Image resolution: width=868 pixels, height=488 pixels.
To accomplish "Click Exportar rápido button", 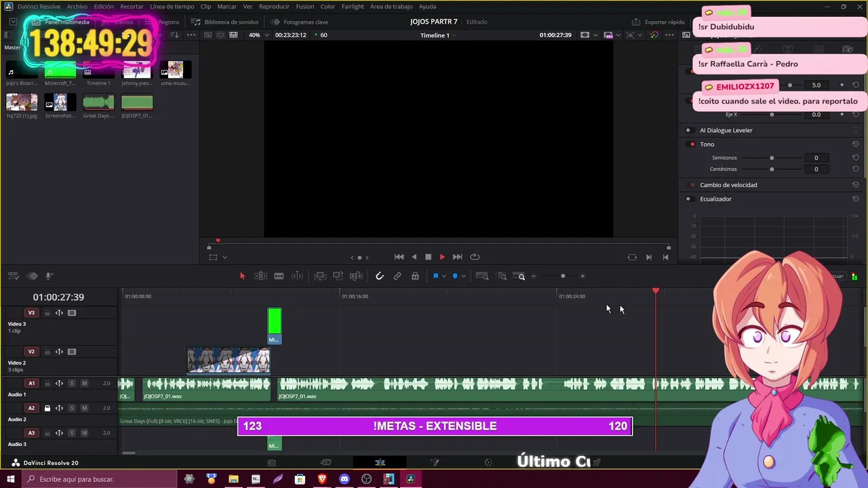I will coord(658,22).
